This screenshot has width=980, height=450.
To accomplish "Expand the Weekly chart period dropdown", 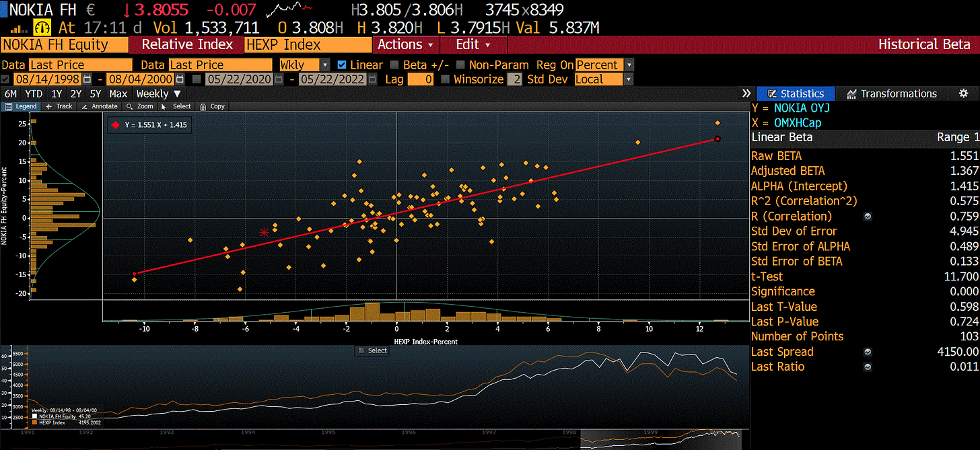I will pyautogui.click(x=158, y=93).
